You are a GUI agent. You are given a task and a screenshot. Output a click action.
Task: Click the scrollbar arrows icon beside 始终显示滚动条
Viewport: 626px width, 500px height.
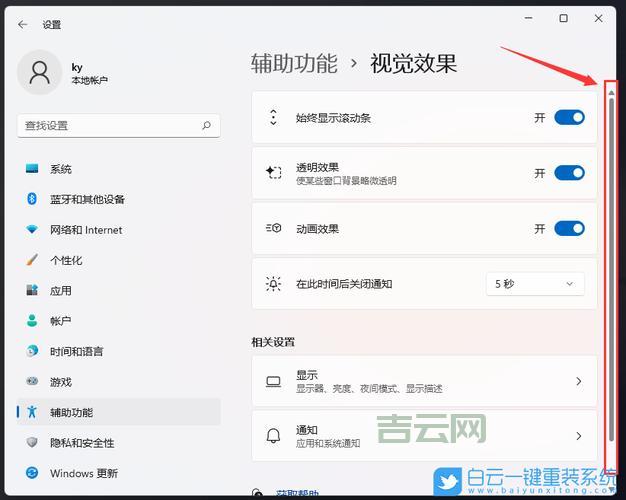pyautogui.click(x=273, y=117)
